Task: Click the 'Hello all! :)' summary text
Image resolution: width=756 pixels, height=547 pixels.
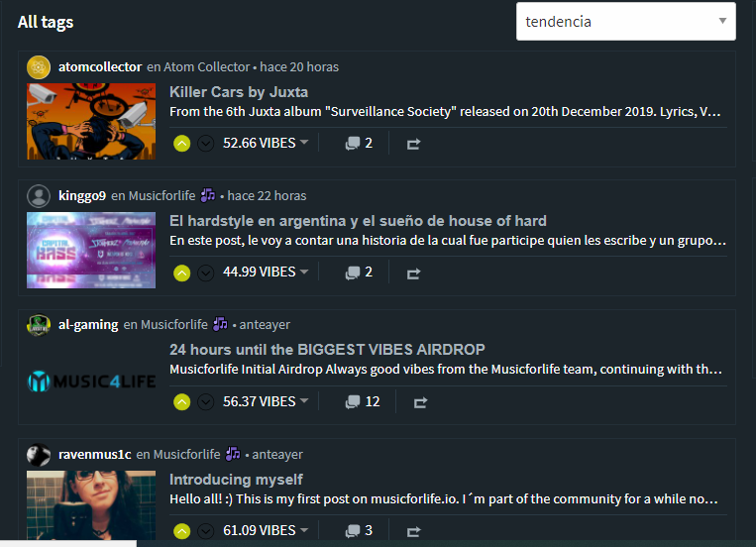Action: pos(444,498)
